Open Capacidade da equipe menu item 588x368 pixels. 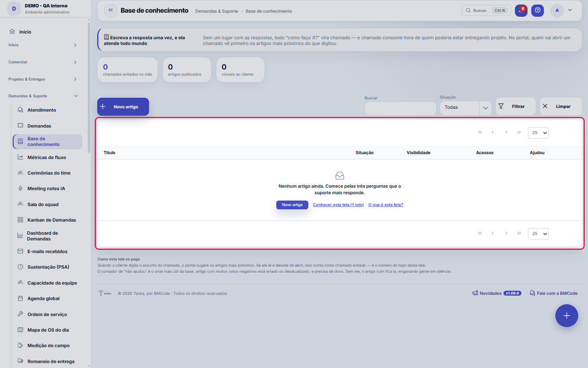tap(48, 283)
